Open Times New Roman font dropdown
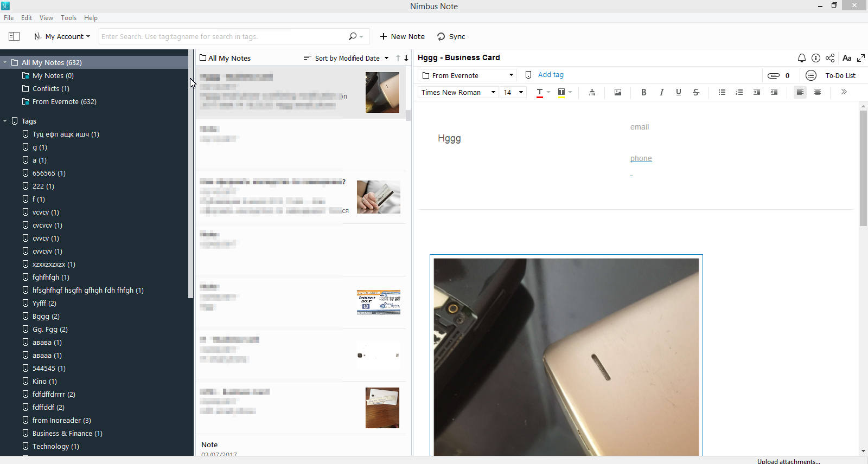 click(x=458, y=92)
